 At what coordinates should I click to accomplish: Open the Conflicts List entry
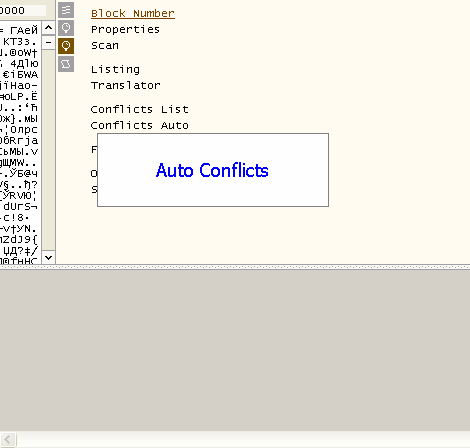(140, 110)
